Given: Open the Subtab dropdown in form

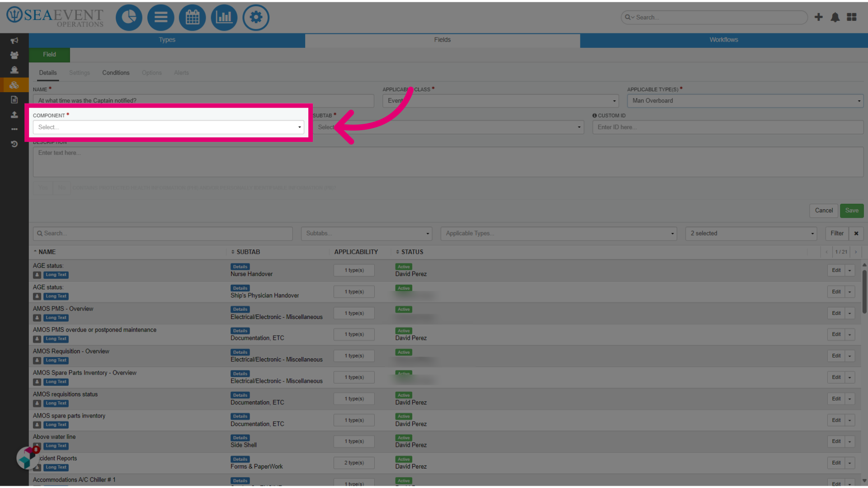Looking at the screenshot, I should (x=448, y=127).
